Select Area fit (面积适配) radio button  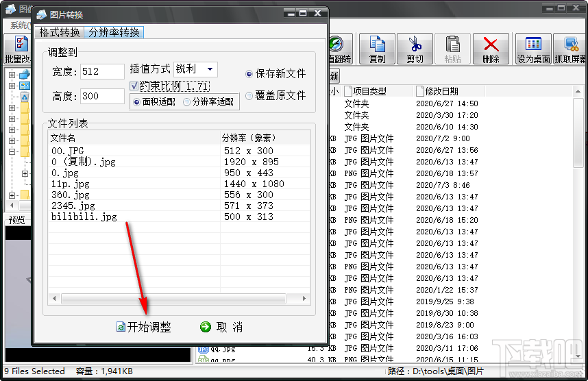pyautogui.click(x=136, y=102)
